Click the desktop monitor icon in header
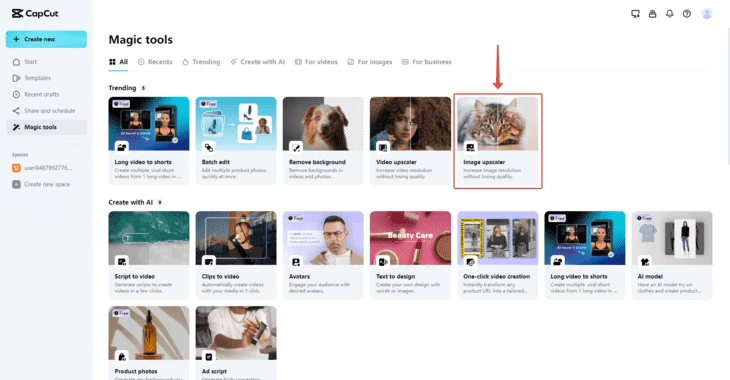 click(x=635, y=14)
